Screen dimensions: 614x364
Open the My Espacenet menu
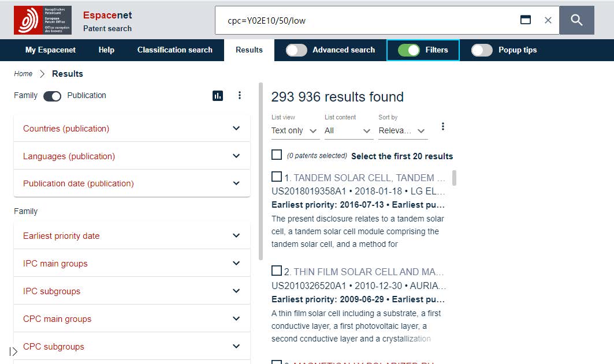pos(50,50)
